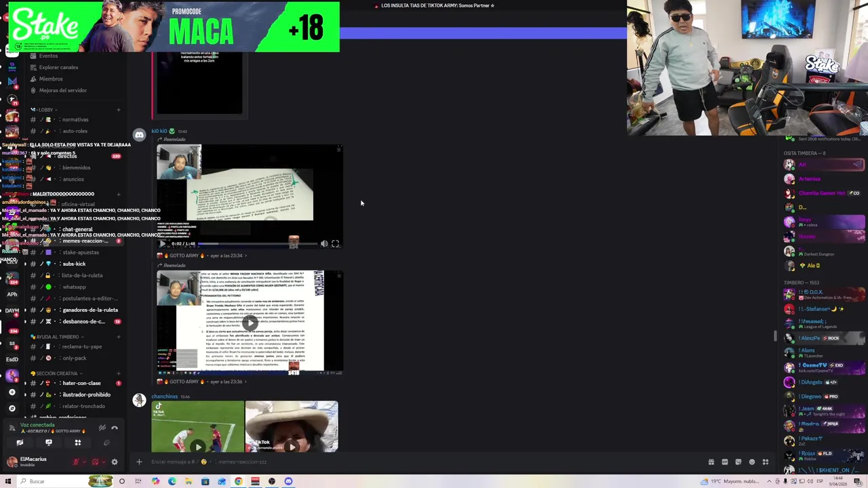This screenshot has height=488, width=868.
Task: Play the TikTok video with hat man
Action: pyautogui.click(x=292, y=446)
